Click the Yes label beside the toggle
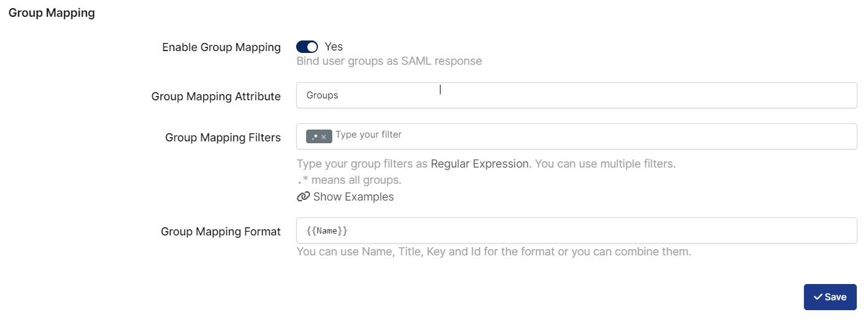 334,47
